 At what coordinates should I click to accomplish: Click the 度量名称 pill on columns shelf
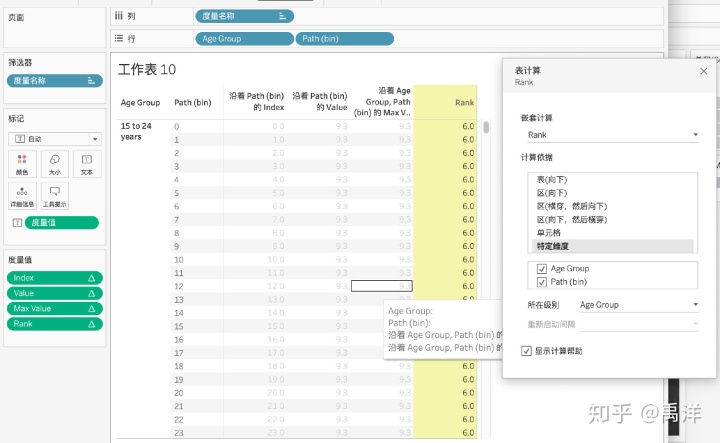(x=244, y=16)
